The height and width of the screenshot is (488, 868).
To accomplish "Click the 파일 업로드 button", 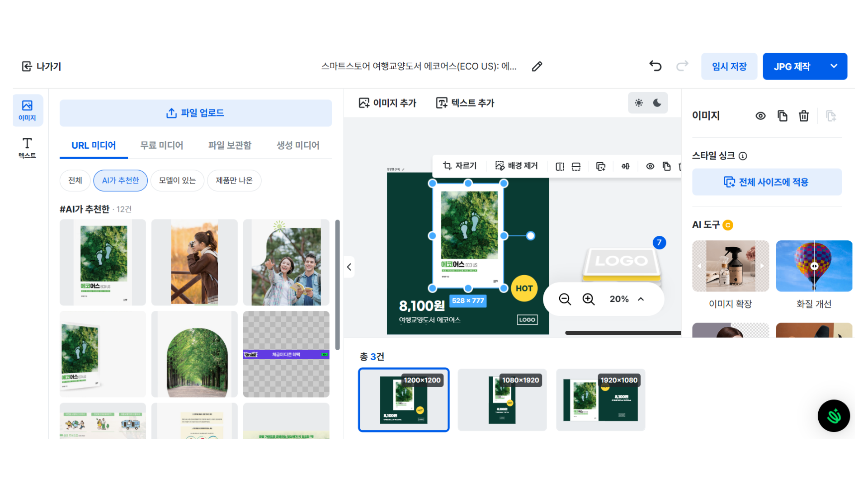I will click(x=196, y=113).
